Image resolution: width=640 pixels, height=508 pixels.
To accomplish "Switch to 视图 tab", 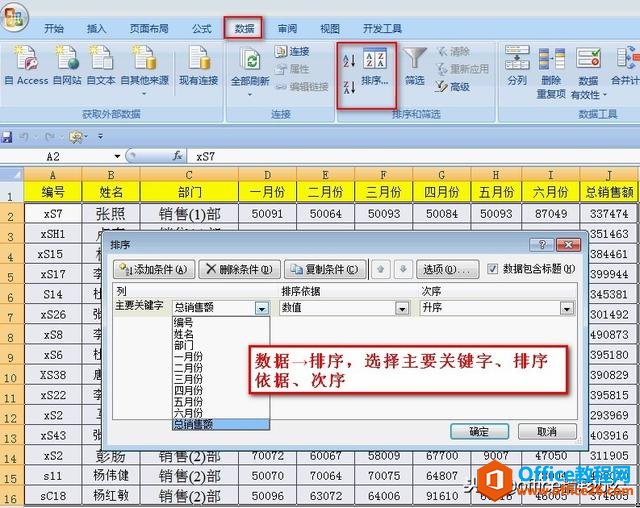I will tap(329, 29).
